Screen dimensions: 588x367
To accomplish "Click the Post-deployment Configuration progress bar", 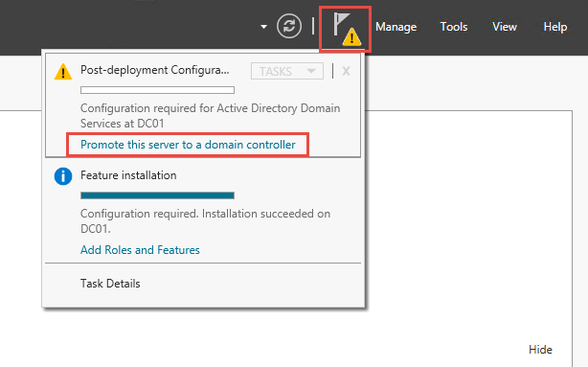I will tap(157, 90).
